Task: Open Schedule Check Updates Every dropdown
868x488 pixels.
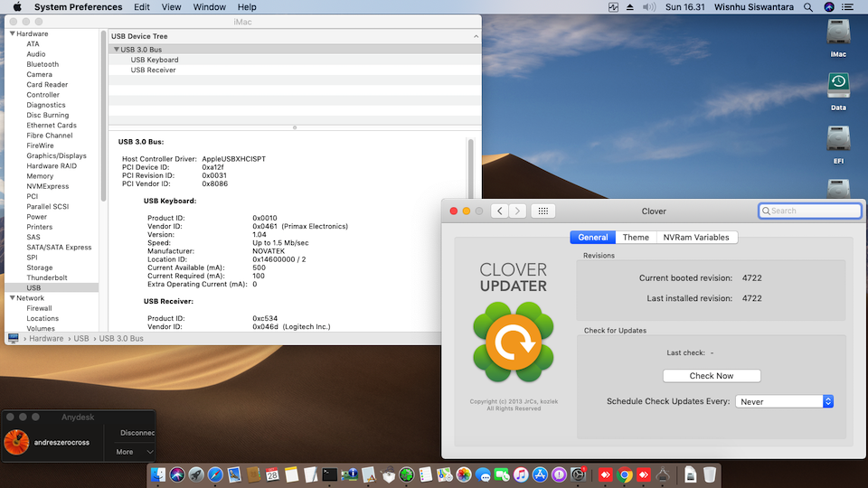Action: click(784, 401)
